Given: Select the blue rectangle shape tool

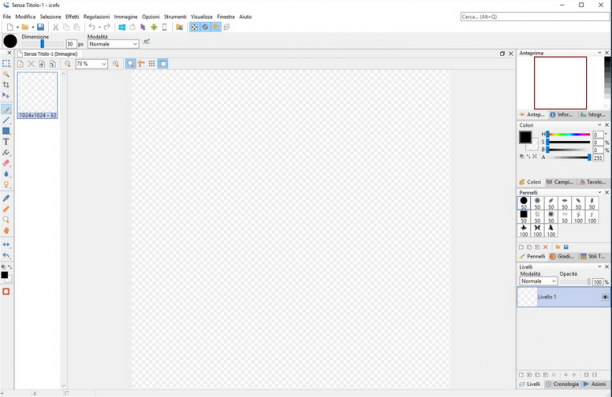Looking at the screenshot, I should pos(6,131).
